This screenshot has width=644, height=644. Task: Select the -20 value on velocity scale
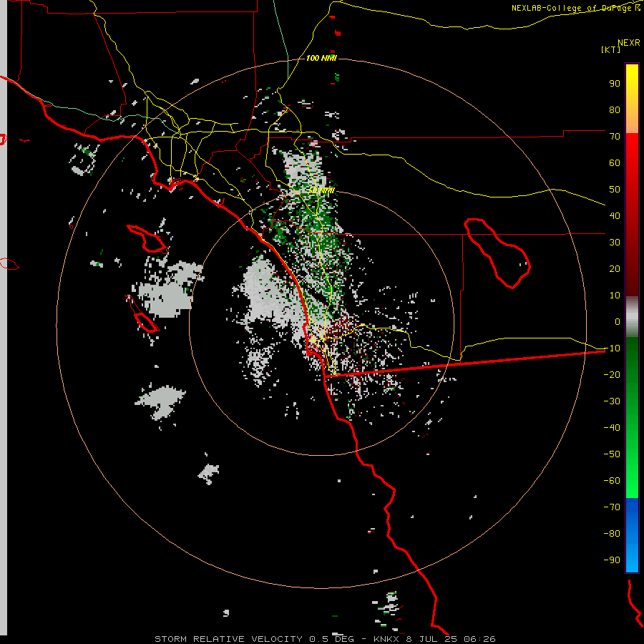[612, 375]
